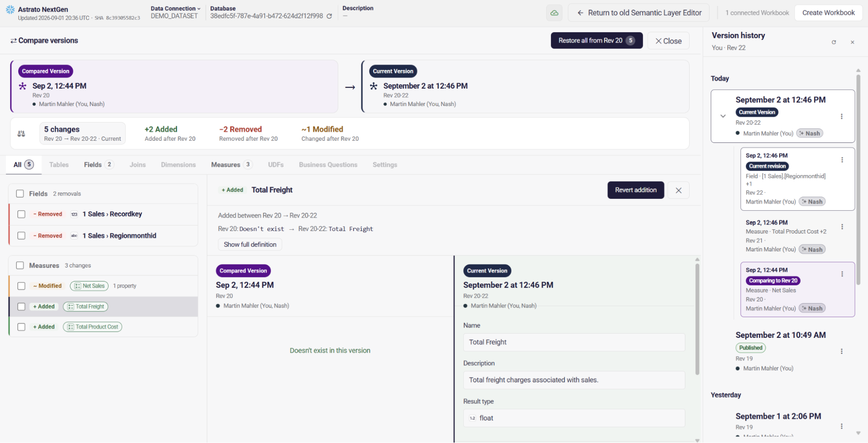Refresh the database connection icon
868x443 pixels.
tap(330, 16)
